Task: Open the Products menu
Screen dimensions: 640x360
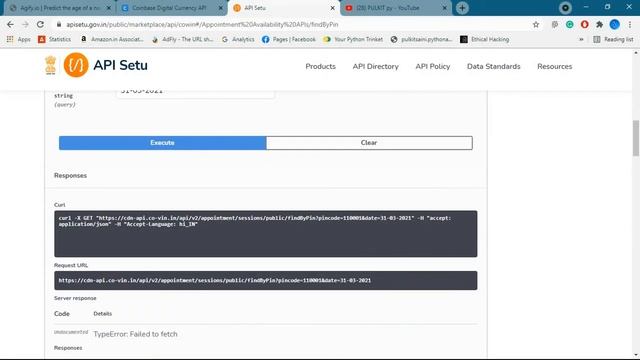Action: click(x=320, y=67)
